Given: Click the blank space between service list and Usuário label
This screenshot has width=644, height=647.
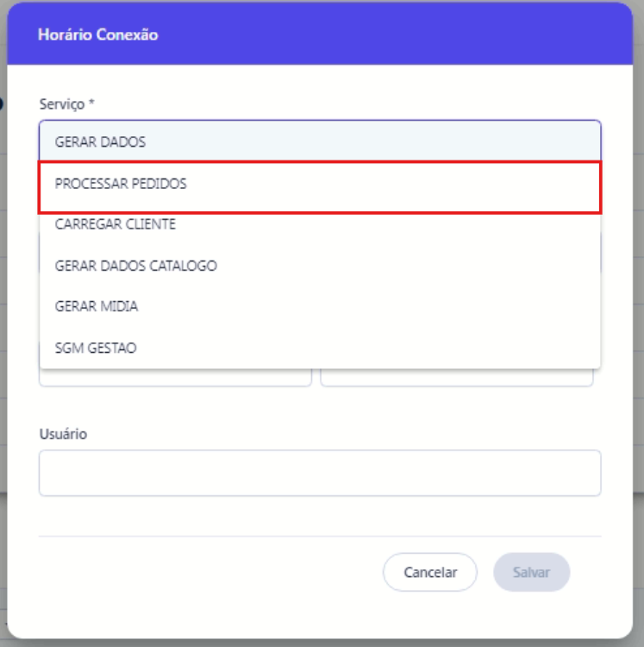Looking at the screenshot, I should (x=319, y=405).
